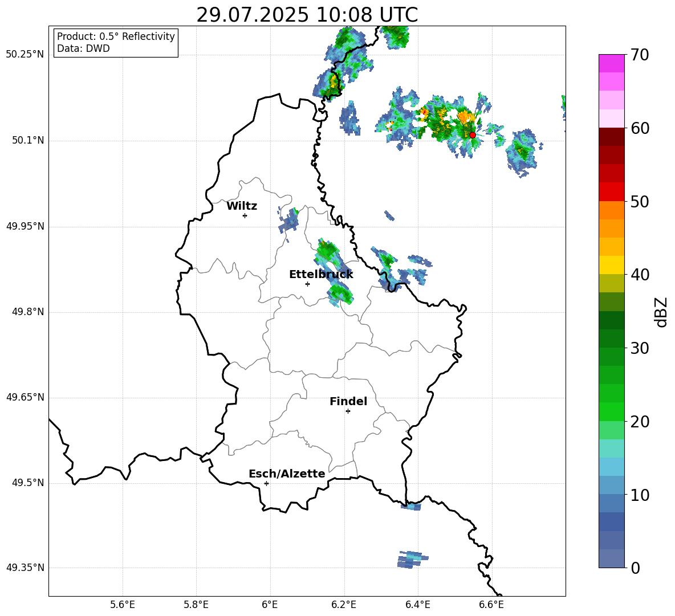Pick the light blue colorbar segment above 10
This screenshot has width=675, height=616.
point(611,486)
